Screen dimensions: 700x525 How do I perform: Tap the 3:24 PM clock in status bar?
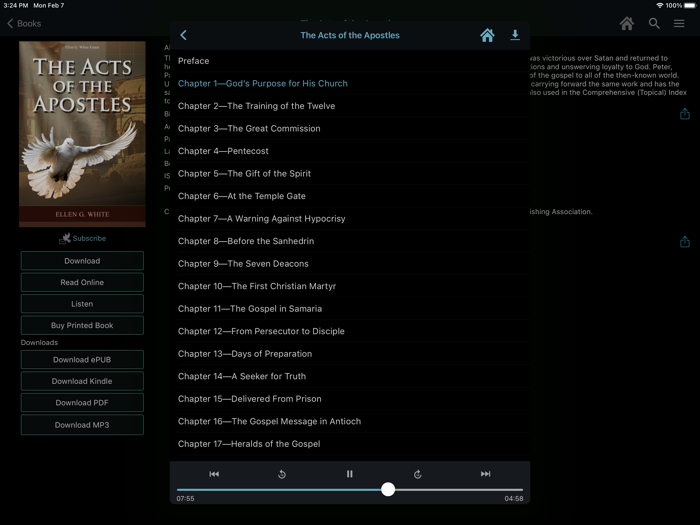coord(16,5)
